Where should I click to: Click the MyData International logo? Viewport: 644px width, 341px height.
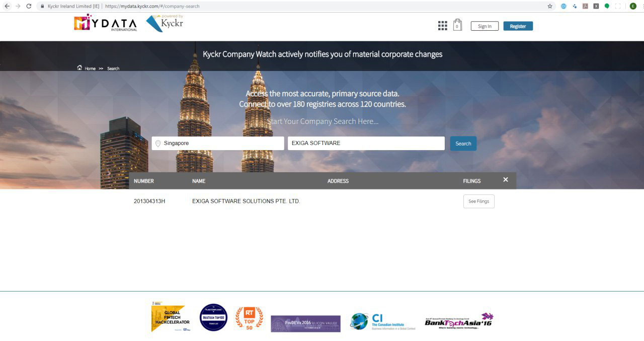[106, 23]
